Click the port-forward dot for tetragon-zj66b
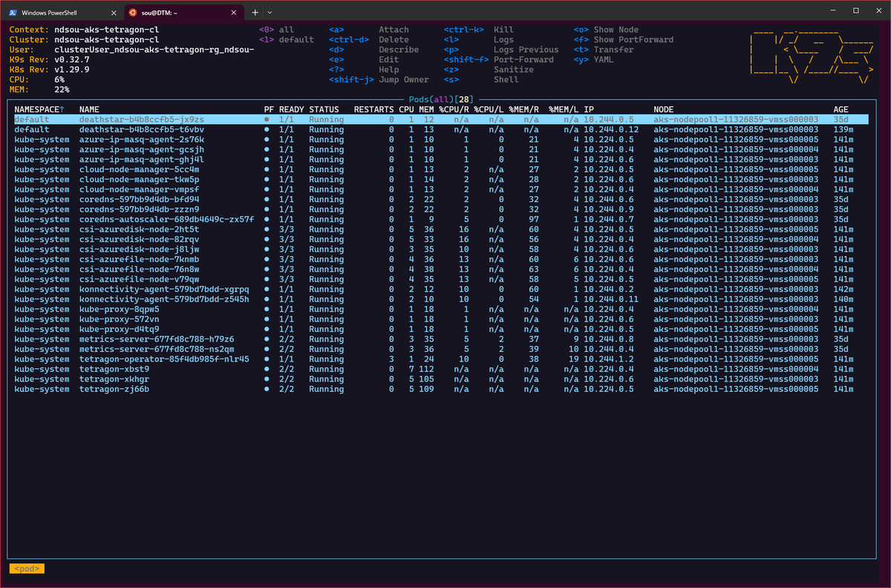Viewport: 891px width, 588px height. pyautogui.click(x=267, y=389)
